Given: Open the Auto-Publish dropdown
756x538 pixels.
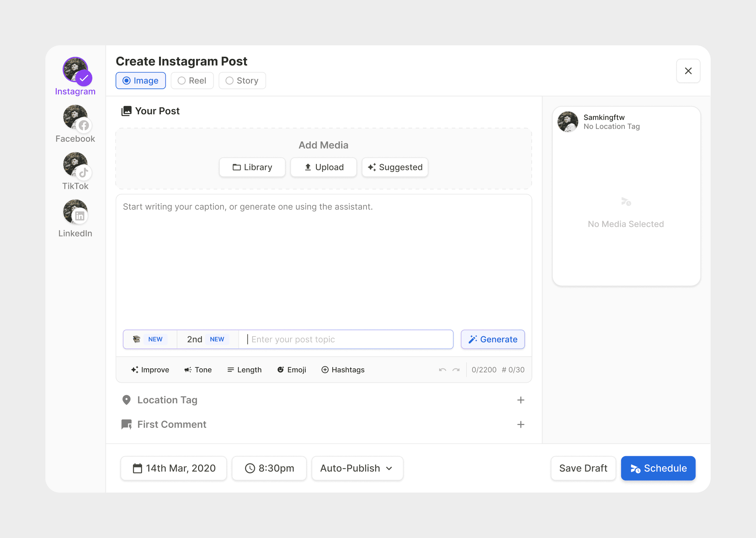Looking at the screenshot, I should (357, 468).
